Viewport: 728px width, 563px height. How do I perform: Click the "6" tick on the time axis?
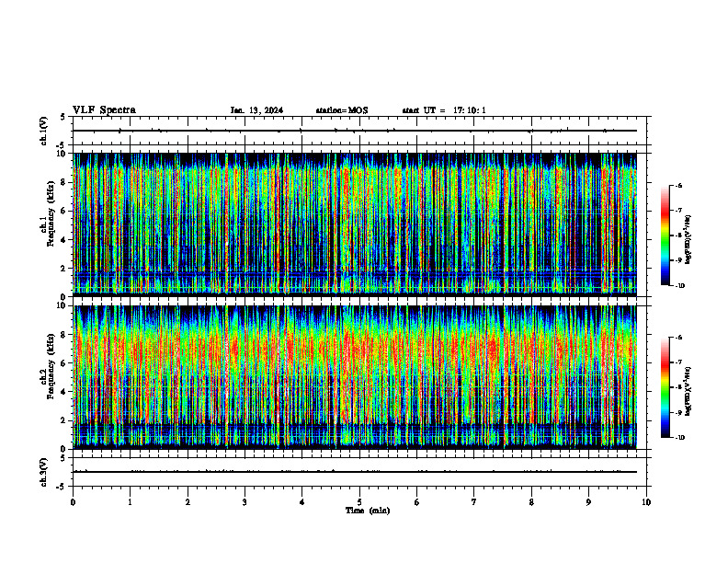point(417,502)
